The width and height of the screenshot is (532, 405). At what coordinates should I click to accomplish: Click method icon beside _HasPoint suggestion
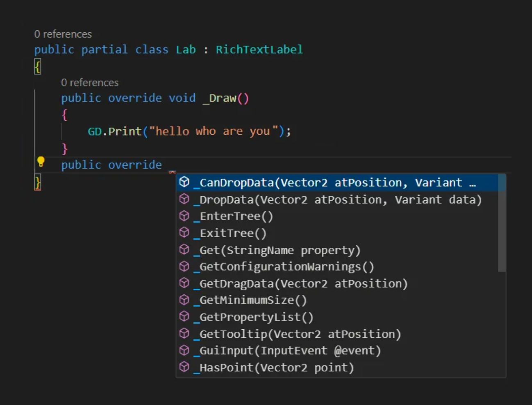coord(184,367)
